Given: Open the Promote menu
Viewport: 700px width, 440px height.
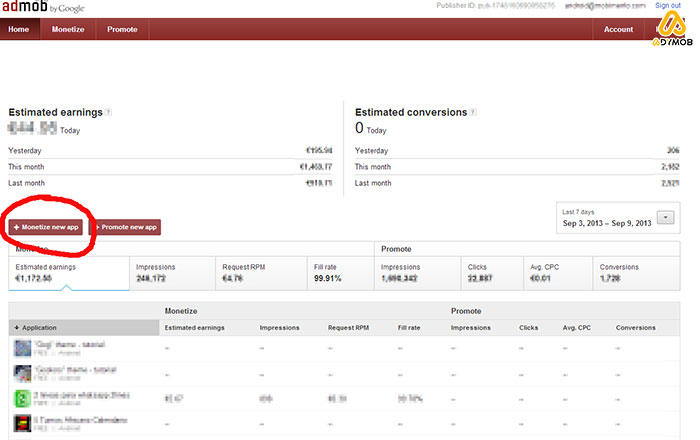Looking at the screenshot, I should click(x=122, y=29).
